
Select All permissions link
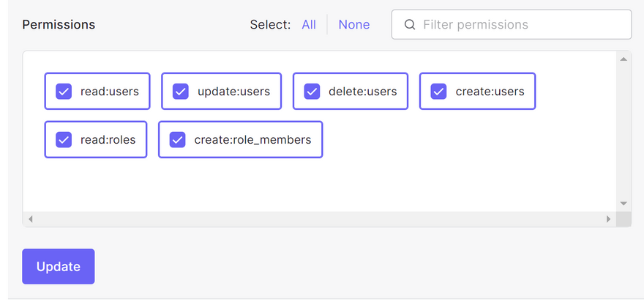309,25
